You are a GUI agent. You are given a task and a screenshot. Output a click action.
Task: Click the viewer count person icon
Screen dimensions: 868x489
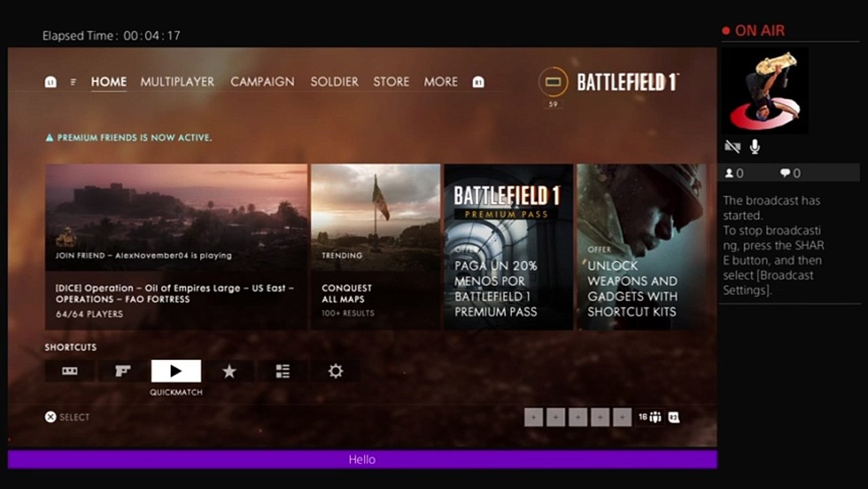[730, 173]
